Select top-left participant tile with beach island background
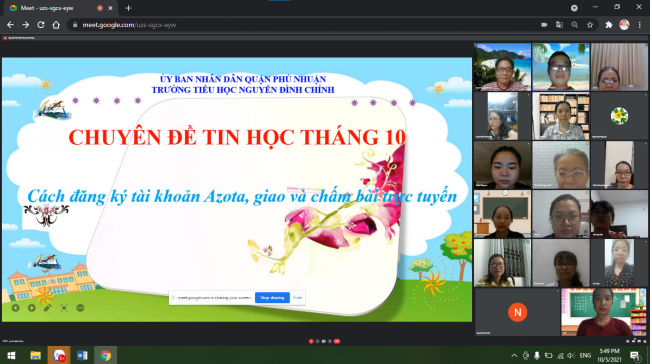The image size is (652, 364). tap(502, 67)
